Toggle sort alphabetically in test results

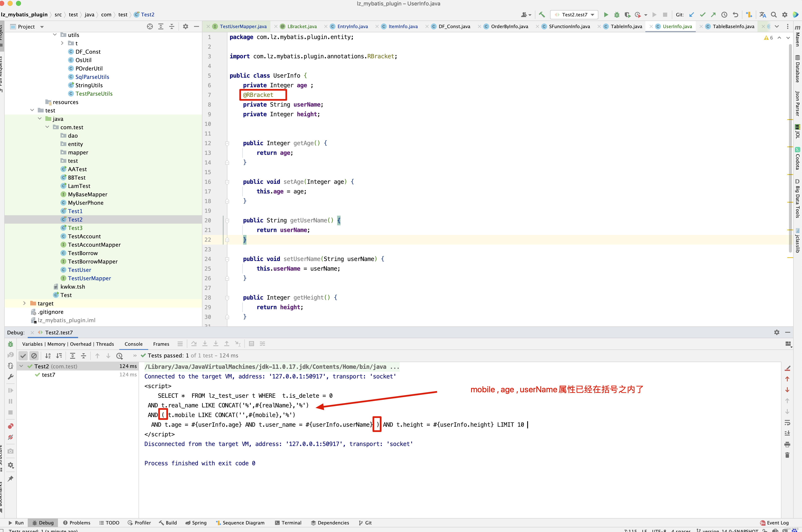pos(48,356)
